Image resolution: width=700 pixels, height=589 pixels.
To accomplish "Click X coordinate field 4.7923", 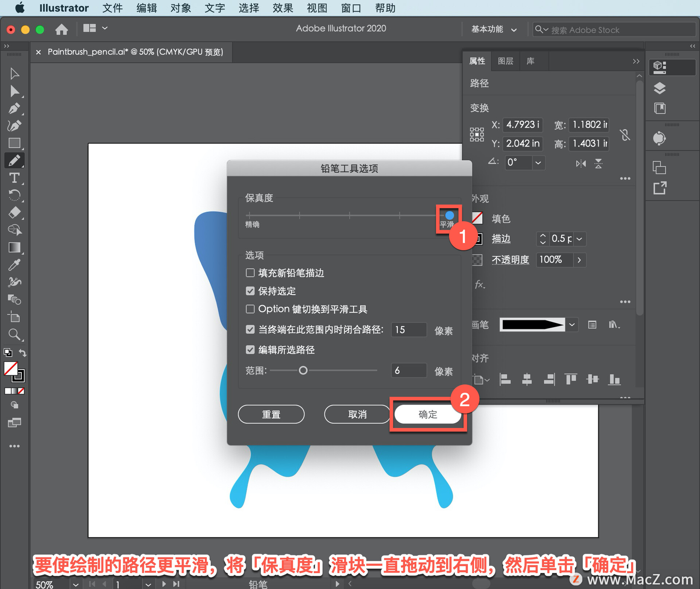I will click(x=522, y=125).
